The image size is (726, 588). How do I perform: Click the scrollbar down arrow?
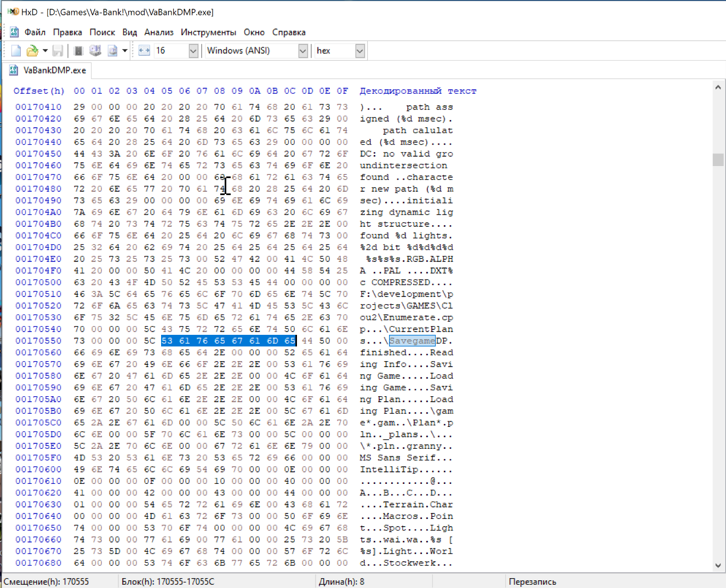[718, 566]
